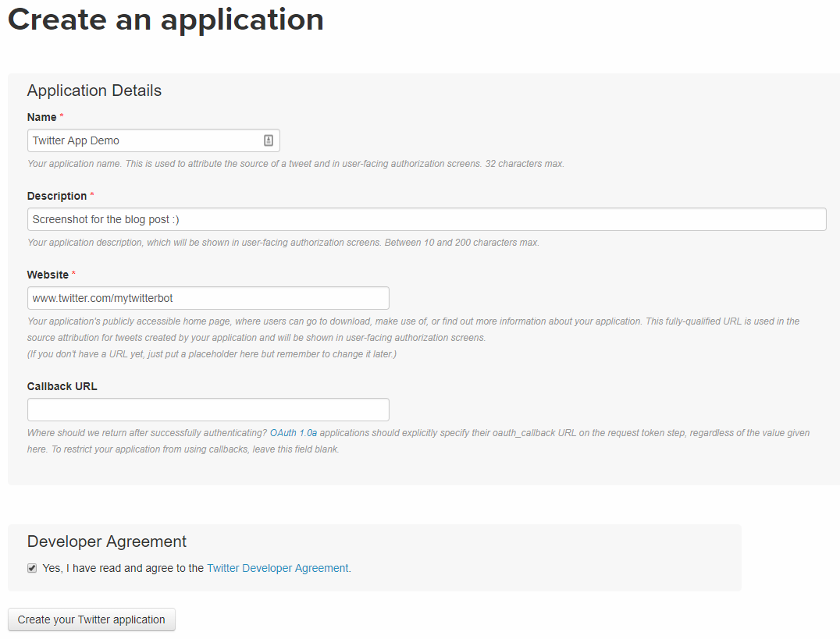Click the empty Callback URL field

208,409
